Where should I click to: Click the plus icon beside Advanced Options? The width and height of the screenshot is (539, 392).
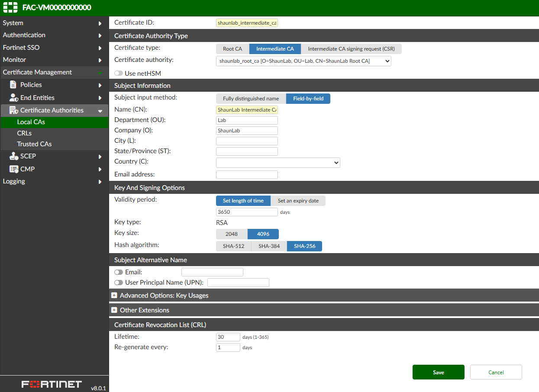coord(114,296)
